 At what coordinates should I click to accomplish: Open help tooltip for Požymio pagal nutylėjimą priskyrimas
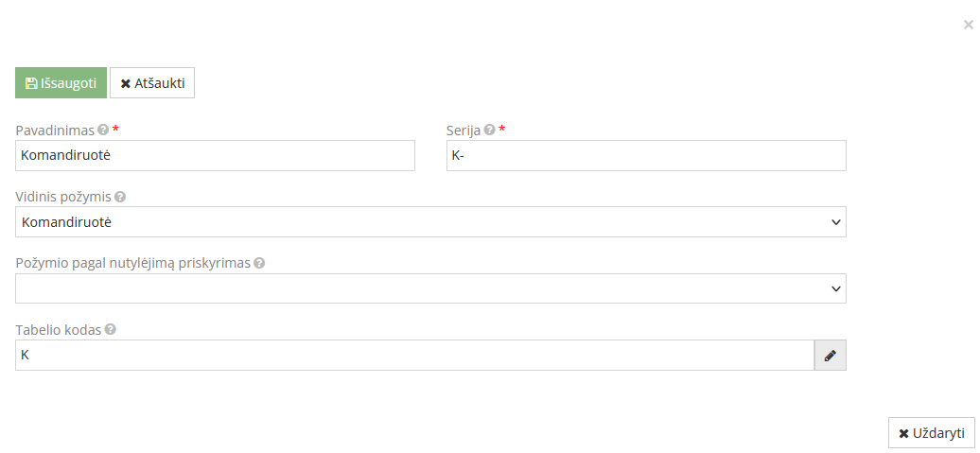tap(259, 264)
